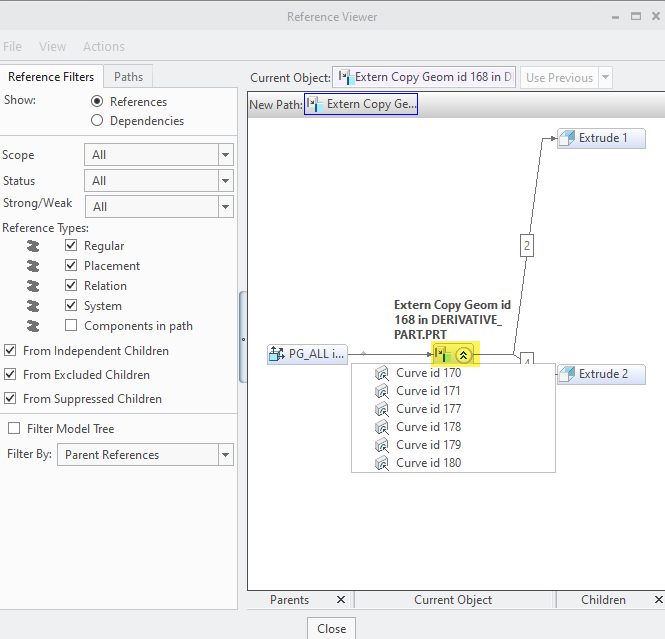Viewport: 665px width, 639px height.
Task: Uncheck the Placement reference type
Action: (71, 266)
